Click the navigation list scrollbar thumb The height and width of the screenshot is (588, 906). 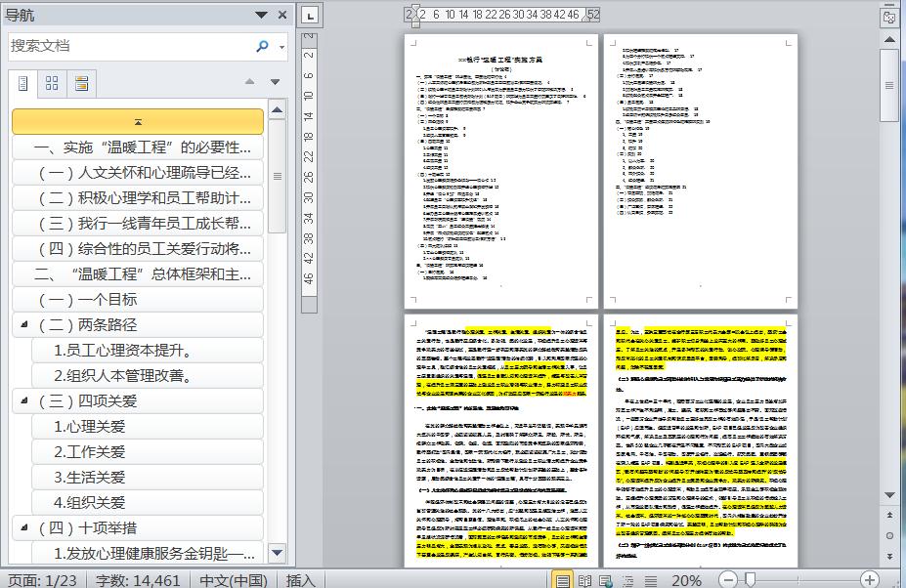[278, 176]
